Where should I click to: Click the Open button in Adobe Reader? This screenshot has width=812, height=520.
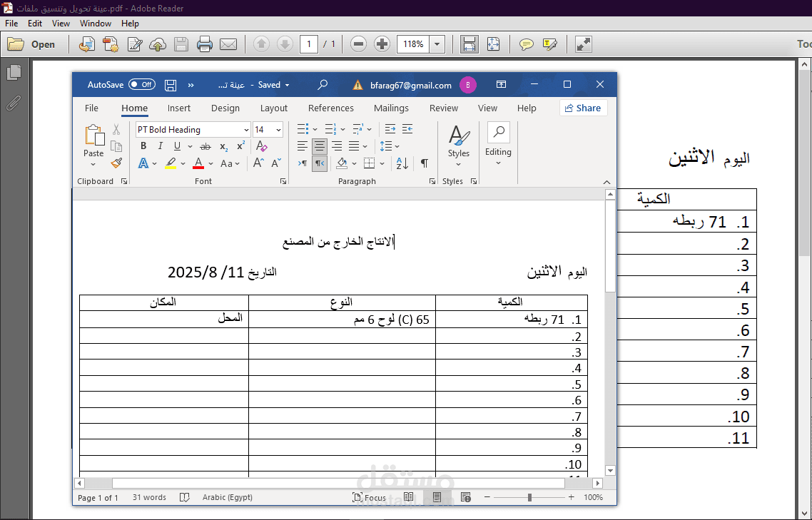(x=31, y=44)
